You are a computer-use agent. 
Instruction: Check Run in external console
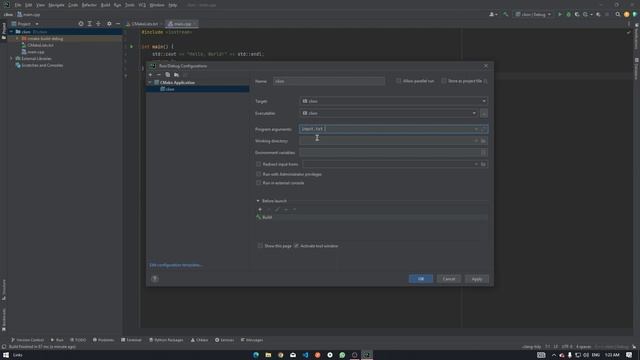pos(258,183)
